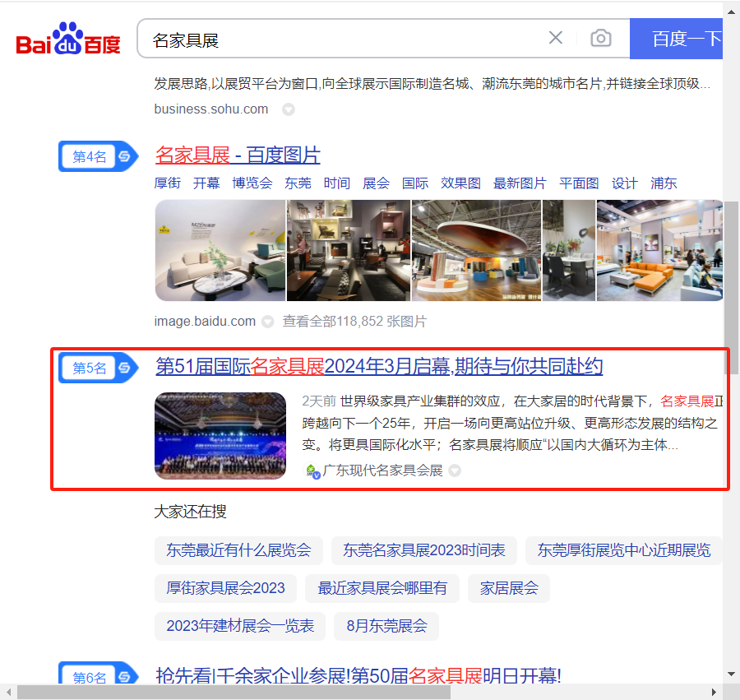
Task: Open the white sofa image thumbnail
Action: pos(220,251)
